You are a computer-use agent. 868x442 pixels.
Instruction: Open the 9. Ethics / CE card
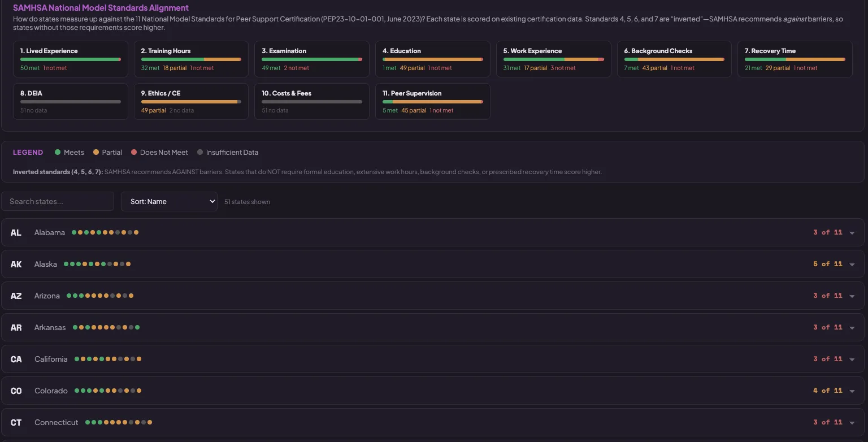pos(191,101)
